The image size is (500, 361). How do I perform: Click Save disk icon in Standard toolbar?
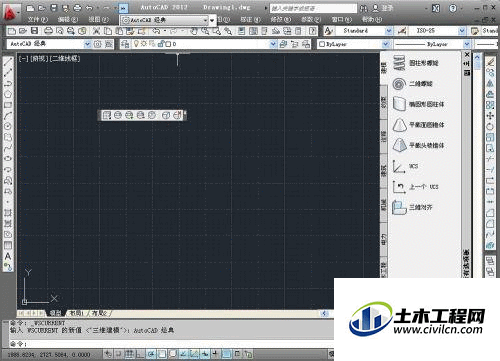(x=34, y=31)
